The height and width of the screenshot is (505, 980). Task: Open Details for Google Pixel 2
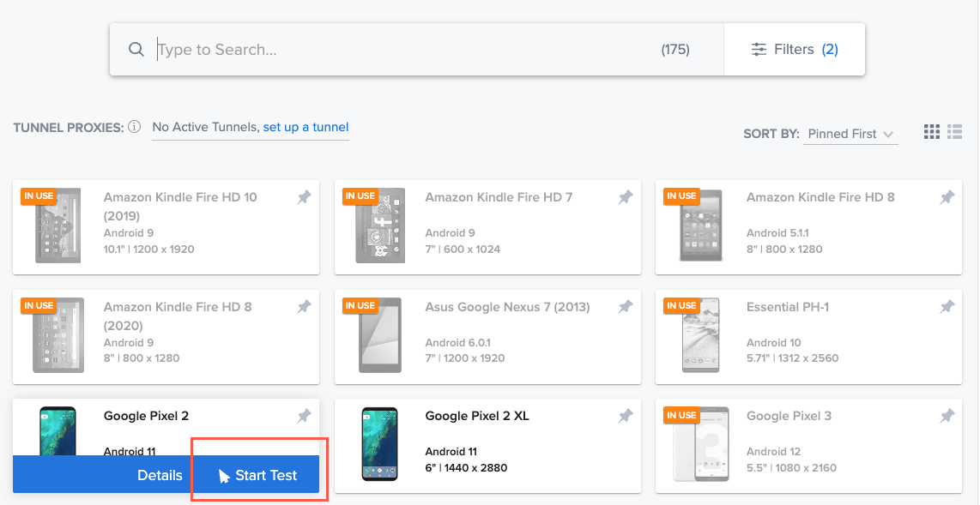coord(160,474)
